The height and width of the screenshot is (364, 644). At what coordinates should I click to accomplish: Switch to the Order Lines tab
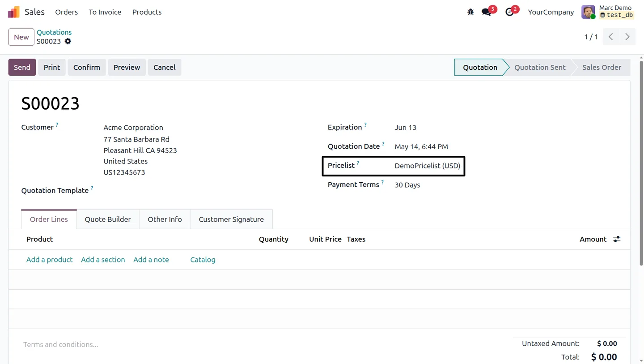click(x=49, y=219)
